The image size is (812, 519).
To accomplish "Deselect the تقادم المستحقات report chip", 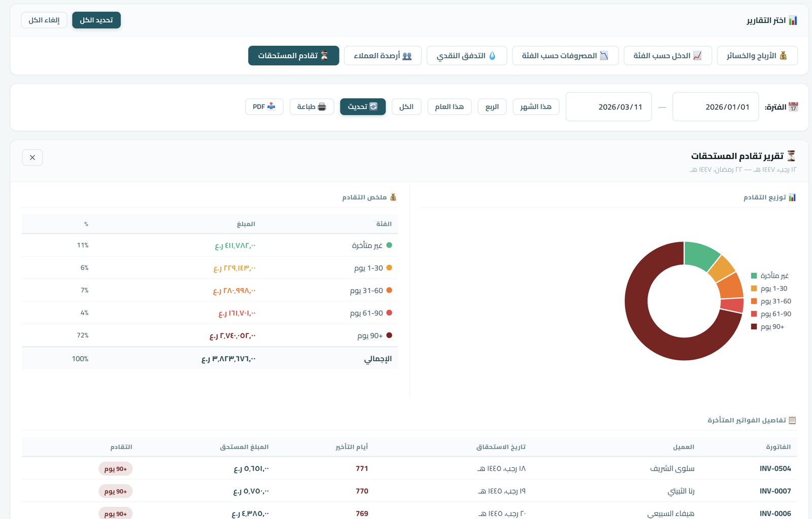I will click(293, 55).
